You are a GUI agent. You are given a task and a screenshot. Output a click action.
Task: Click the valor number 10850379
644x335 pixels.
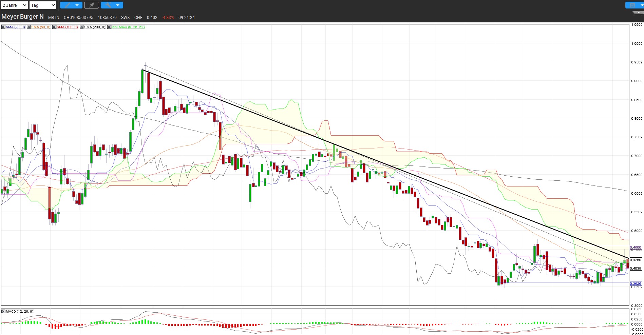point(107,18)
